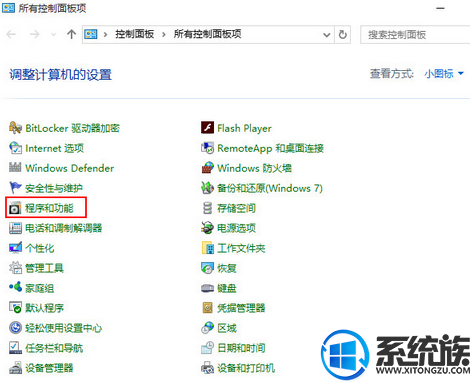Click the RemoteApp 和桌面连接 icon
Screen dimensions: 470x383
click(207, 148)
